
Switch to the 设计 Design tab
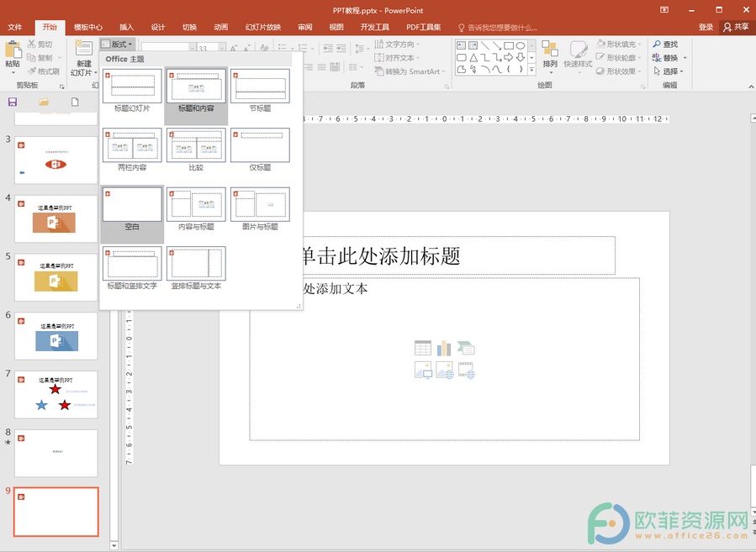click(x=157, y=27)
